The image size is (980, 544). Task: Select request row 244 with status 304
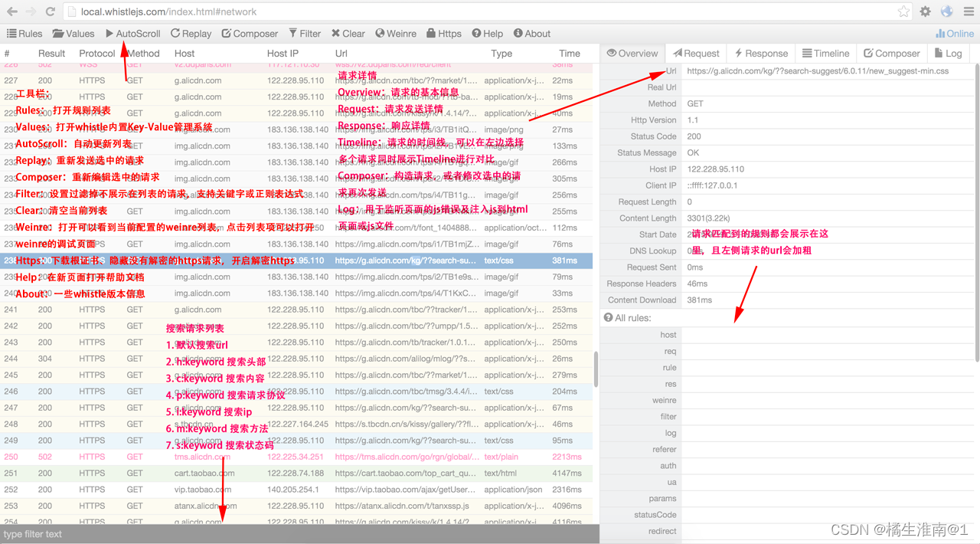coord(296,359)
